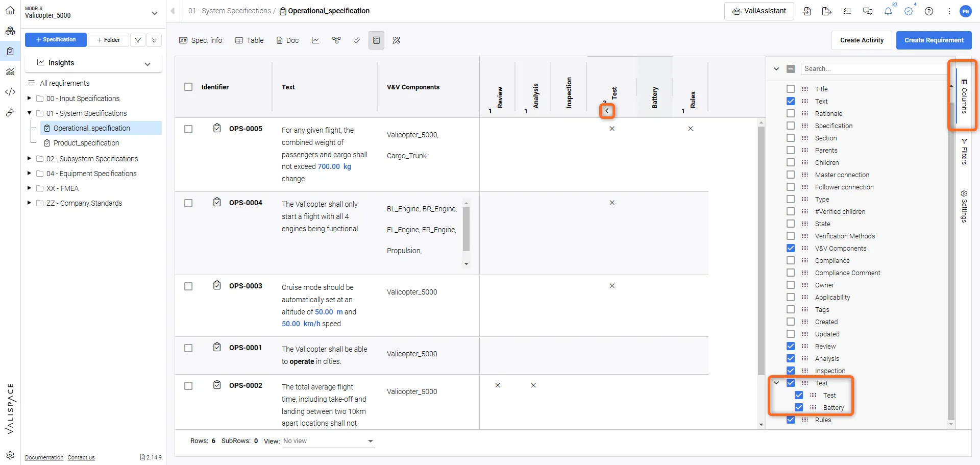Expand XX - FMEA folder

pyautogui.click(x=29, y=188)
